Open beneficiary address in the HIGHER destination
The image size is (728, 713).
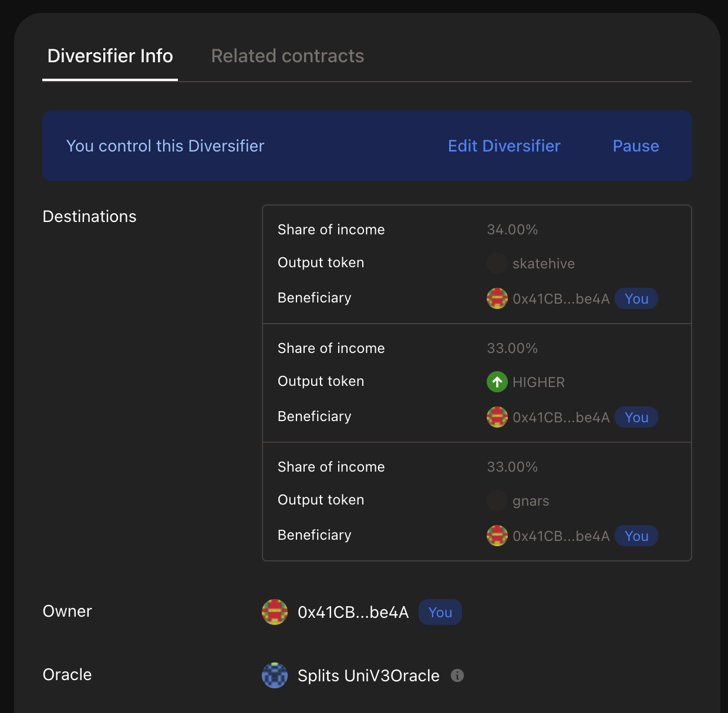tap(561, 417)
